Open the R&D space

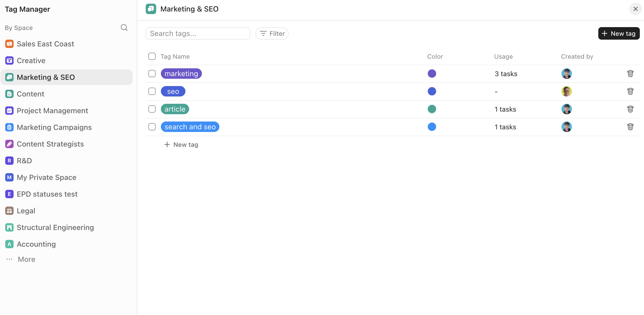tap(67, 161)
